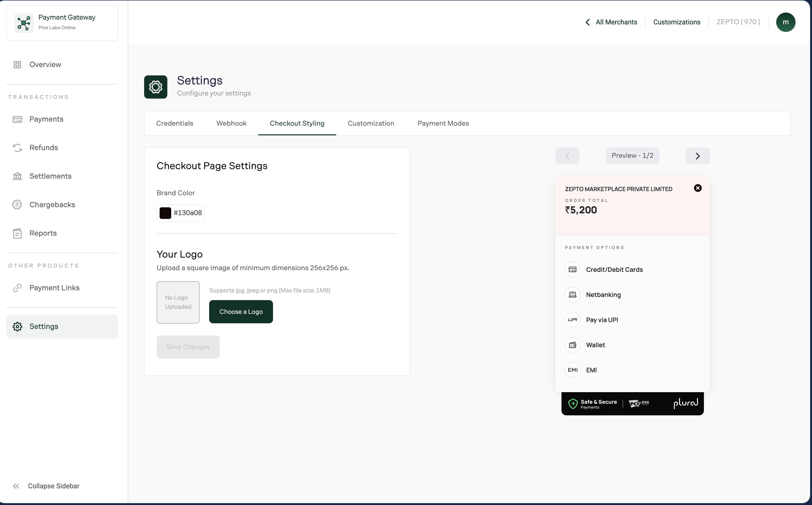The width and height of the screenshot is (812, 505).
Task: Click the Preview - 1/2 label button
Action: [632, 156]
